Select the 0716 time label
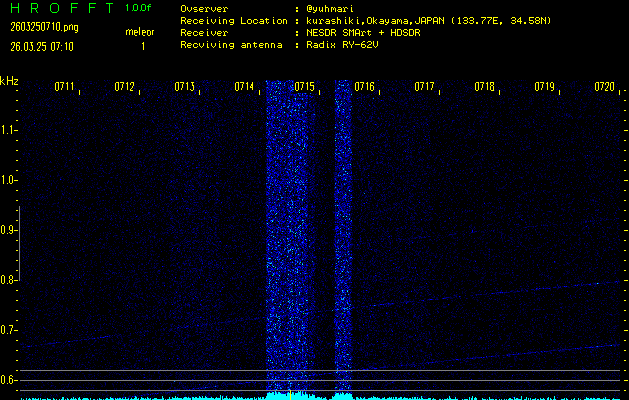The image size is (629, 400). pyautogui.click(x=365, y=87)
